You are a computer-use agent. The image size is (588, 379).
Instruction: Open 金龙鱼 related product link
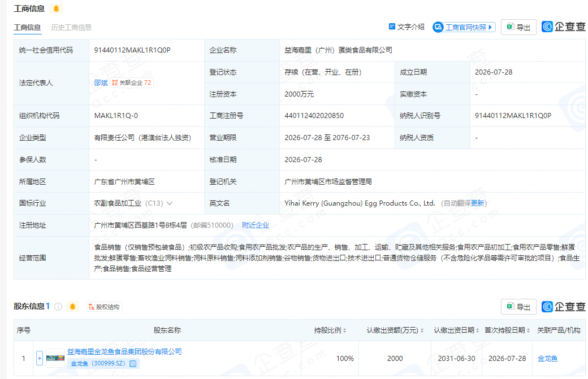[547, 359]
